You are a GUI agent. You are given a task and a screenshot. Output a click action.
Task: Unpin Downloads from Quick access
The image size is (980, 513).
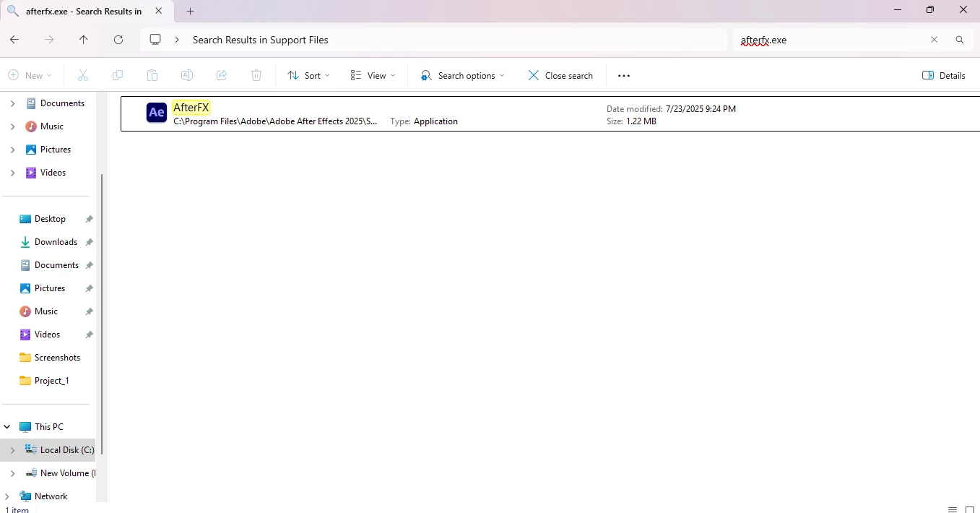click(x=90, y=242)
